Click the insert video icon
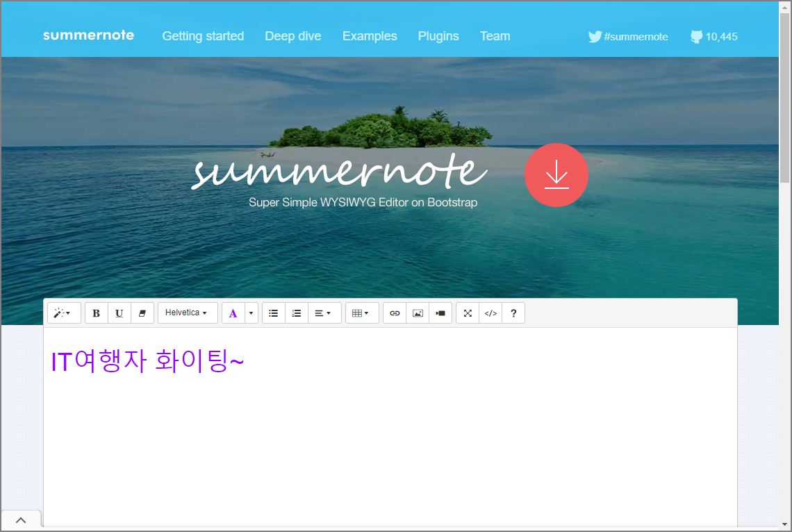 (440, 313)
